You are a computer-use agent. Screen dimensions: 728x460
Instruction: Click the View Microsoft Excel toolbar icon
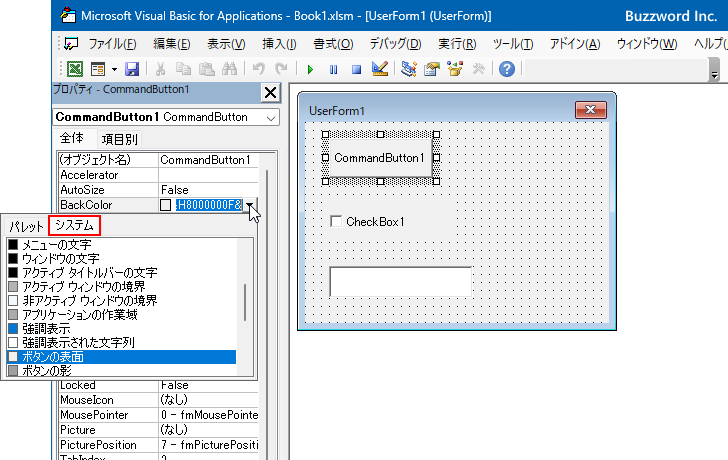point(75,69)
